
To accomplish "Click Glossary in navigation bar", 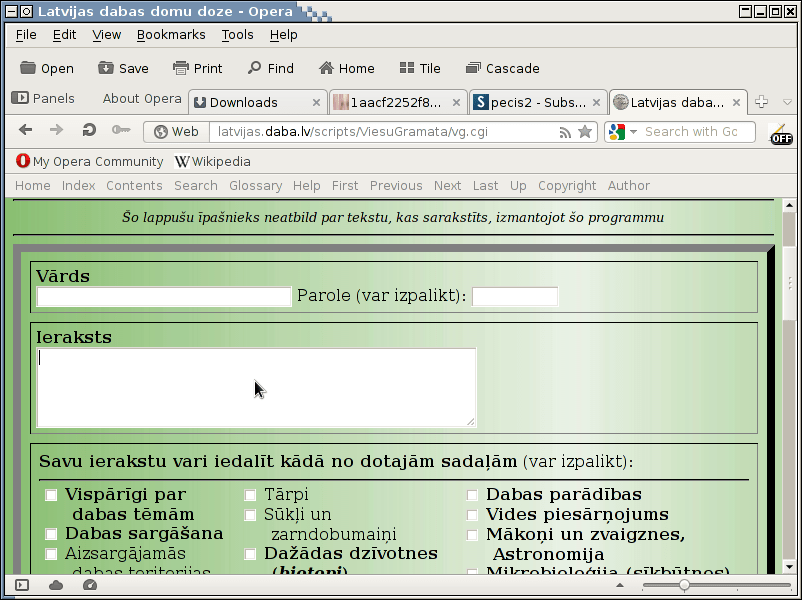I will pyautogui.click(x=255, y=186).
